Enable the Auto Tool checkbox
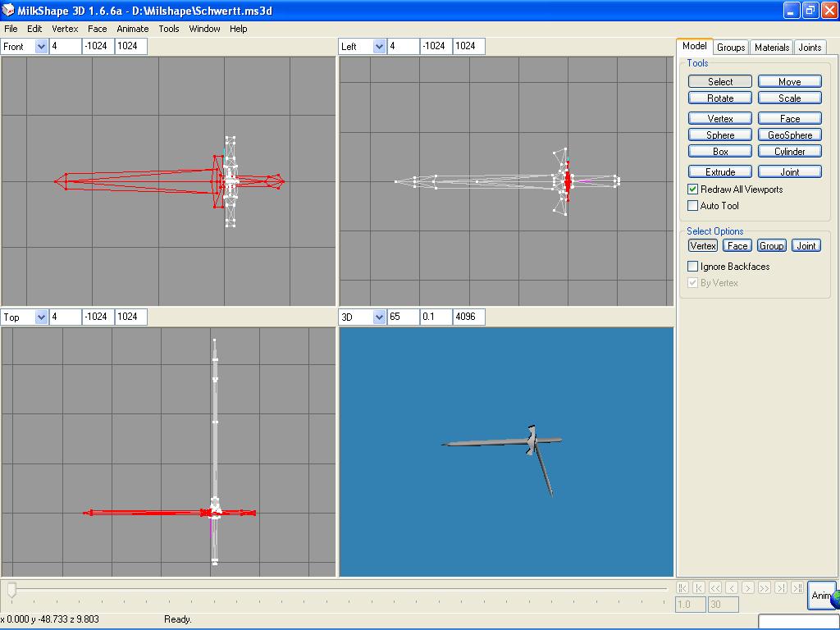Viewport: 840px width, 630px height. coord(693,206)
